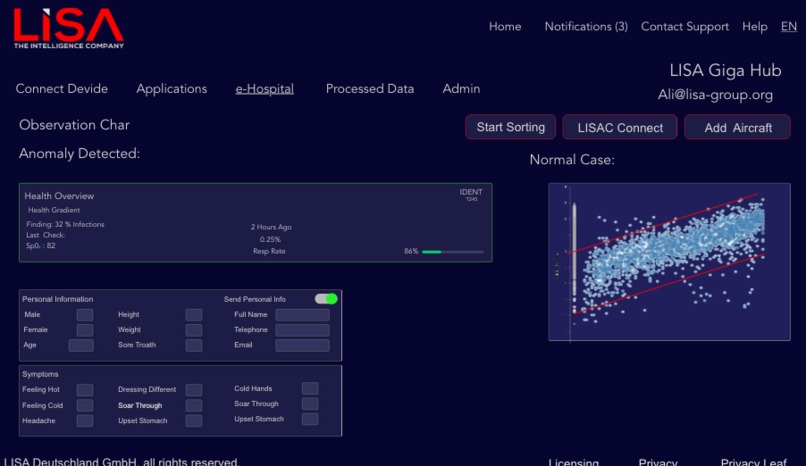Image resolution: width=806 pixels, height=466 pixels.
Task: Check the Height box
Action: pyautogui.click(x=194, y=314)
